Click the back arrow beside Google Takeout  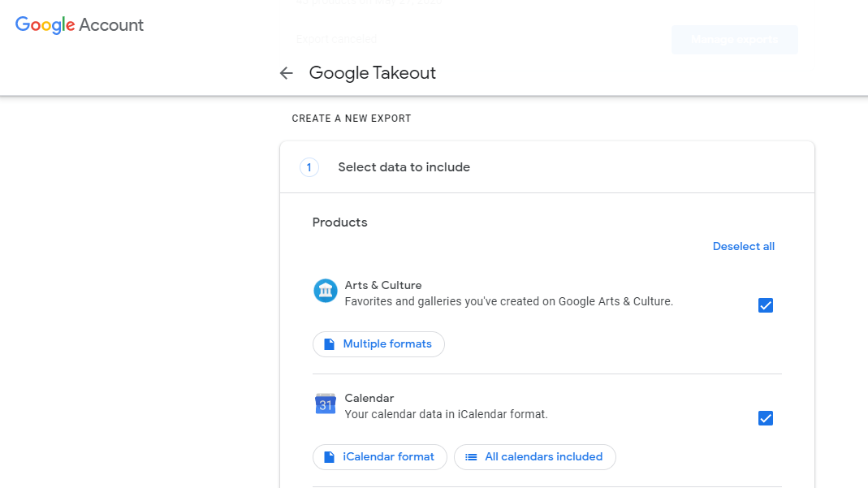click(286, 73)
